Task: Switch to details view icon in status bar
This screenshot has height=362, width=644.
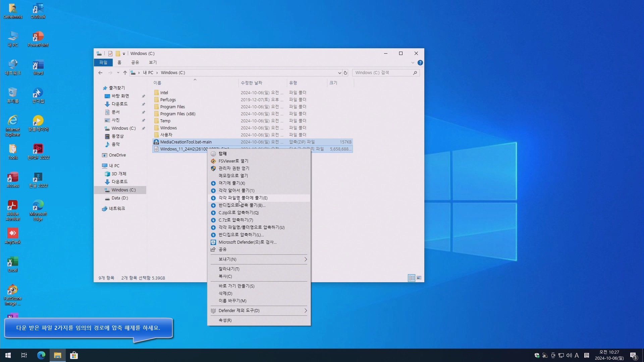Action: [x=411, y=278]
